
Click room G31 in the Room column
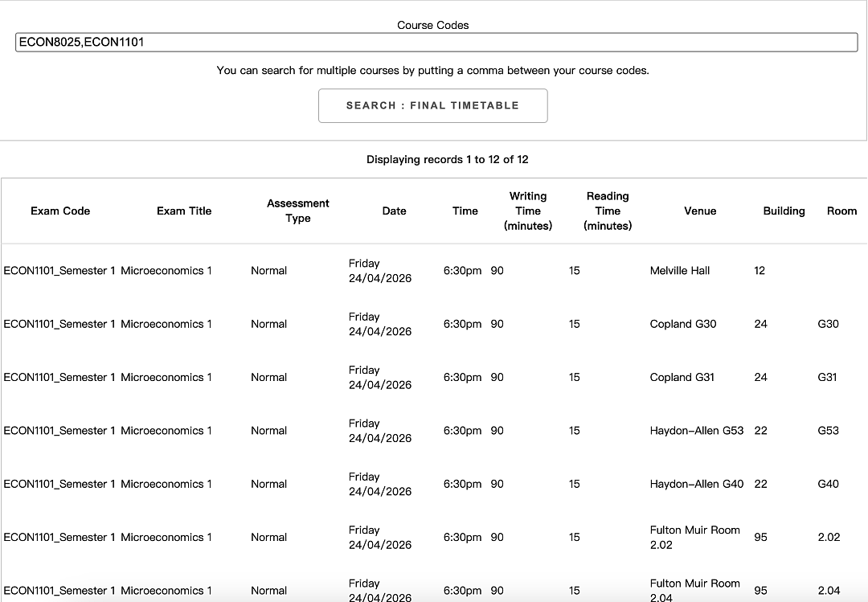click(x=827, y=377)
